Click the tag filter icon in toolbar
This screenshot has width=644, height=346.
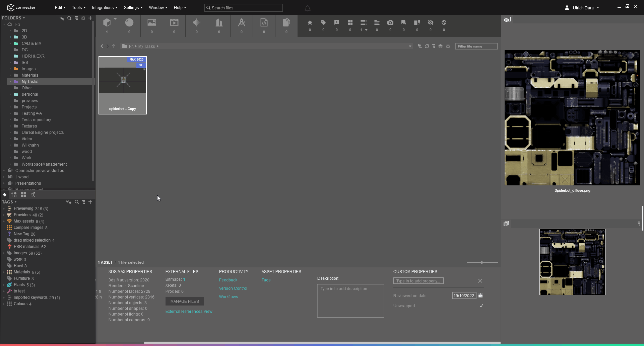coord(323,22)
